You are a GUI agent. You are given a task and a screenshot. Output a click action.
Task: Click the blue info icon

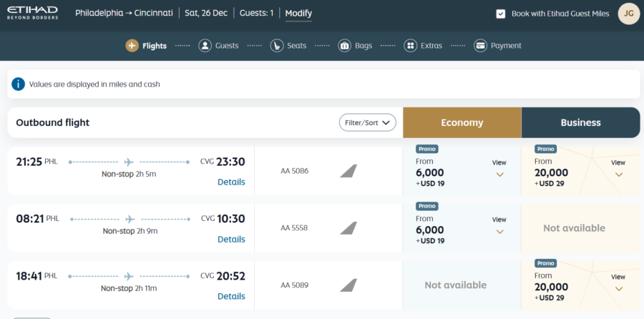tap(18, 84)
